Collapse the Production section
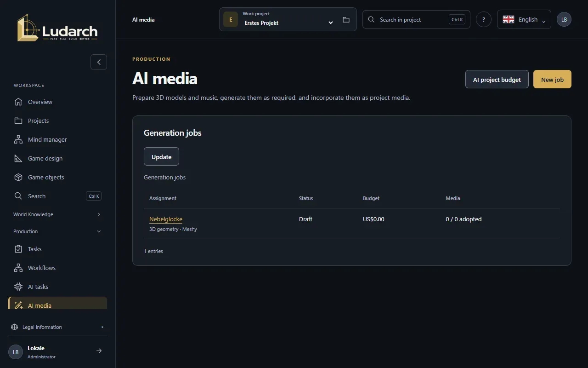Screen dimensions: 588x368 coord(57,231)
